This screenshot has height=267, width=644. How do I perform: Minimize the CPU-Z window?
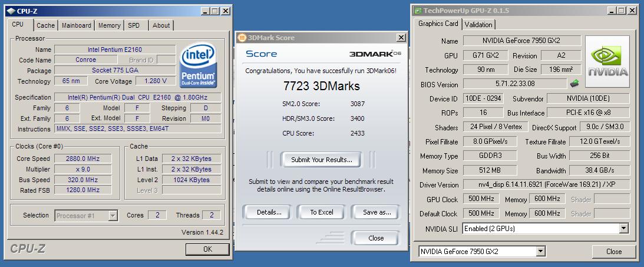[x=207, y=11]
